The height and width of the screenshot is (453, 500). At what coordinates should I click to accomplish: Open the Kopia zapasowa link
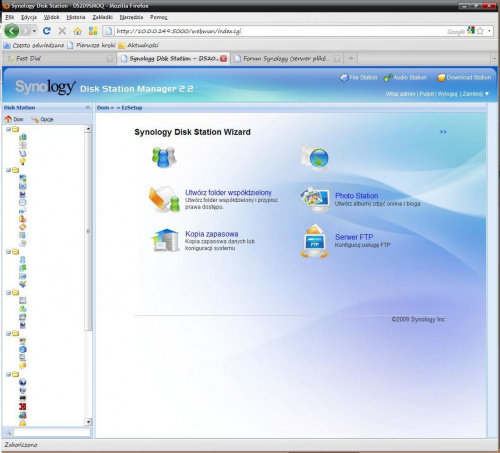[212, 234]
